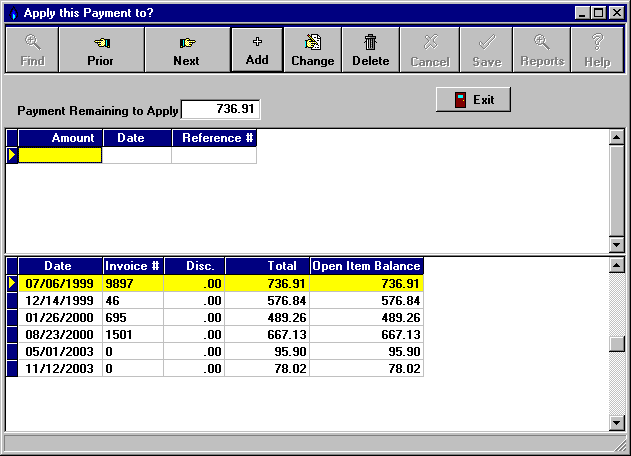The height and width of the screenshot is (456, 631).
Task: Open the Reports toolbar button
Action: 541,49
